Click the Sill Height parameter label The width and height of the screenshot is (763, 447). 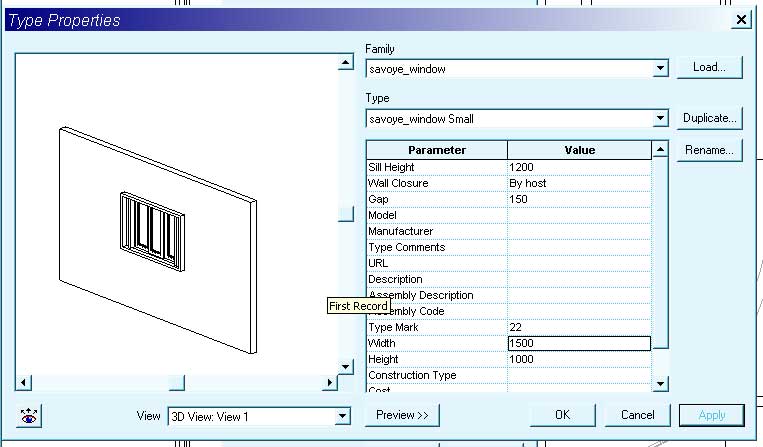tap(391, 167)
